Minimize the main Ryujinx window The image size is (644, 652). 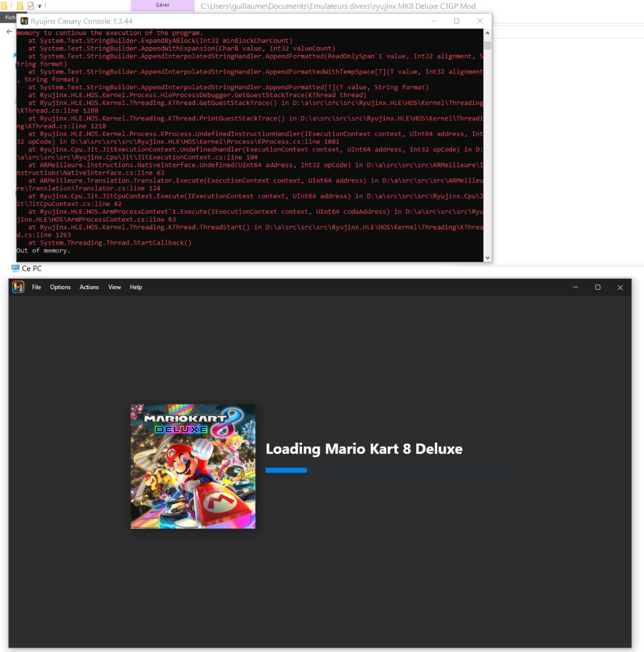click(x=575, y=287)
